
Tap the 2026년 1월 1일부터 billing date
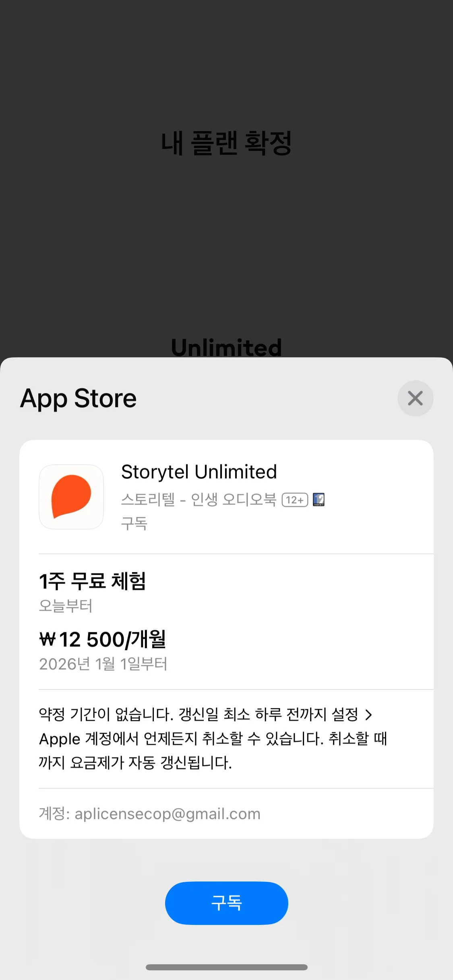[x=103, y=664]
